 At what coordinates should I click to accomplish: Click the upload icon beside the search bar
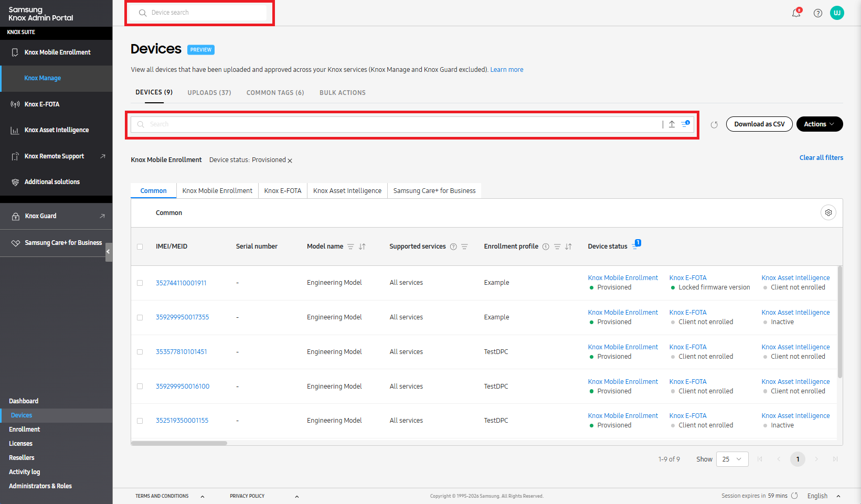(x=672, y=124)
